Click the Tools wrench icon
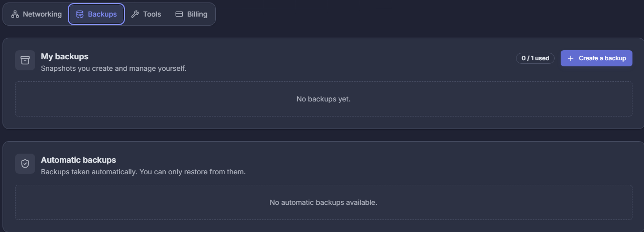 [135, 14]
